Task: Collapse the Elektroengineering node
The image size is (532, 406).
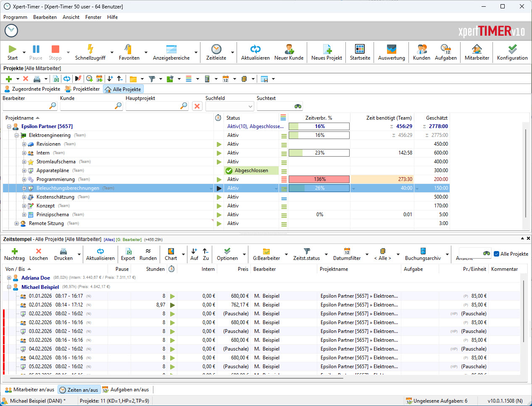Action: coord(16,135)
